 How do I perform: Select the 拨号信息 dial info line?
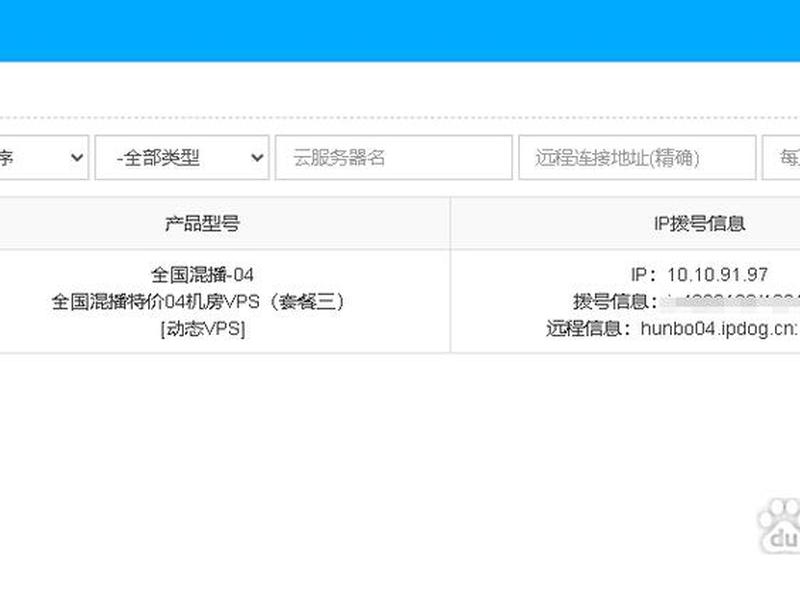(686, 302)
